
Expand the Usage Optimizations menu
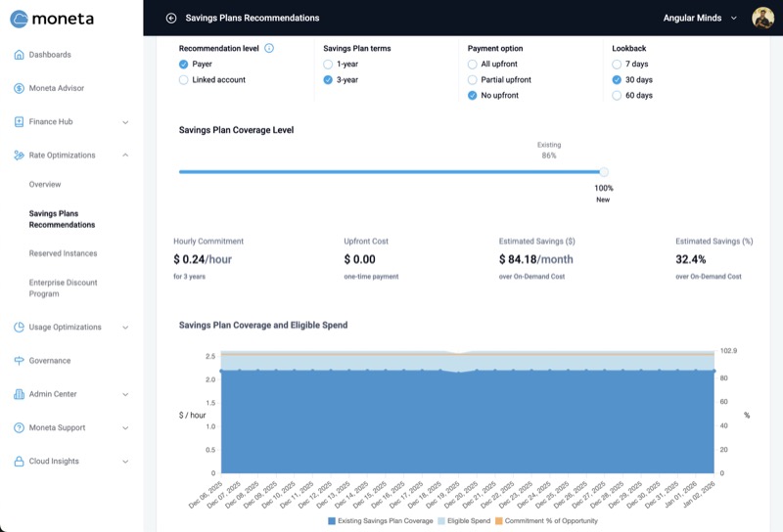pyautogui.click(x=125, y=328)
